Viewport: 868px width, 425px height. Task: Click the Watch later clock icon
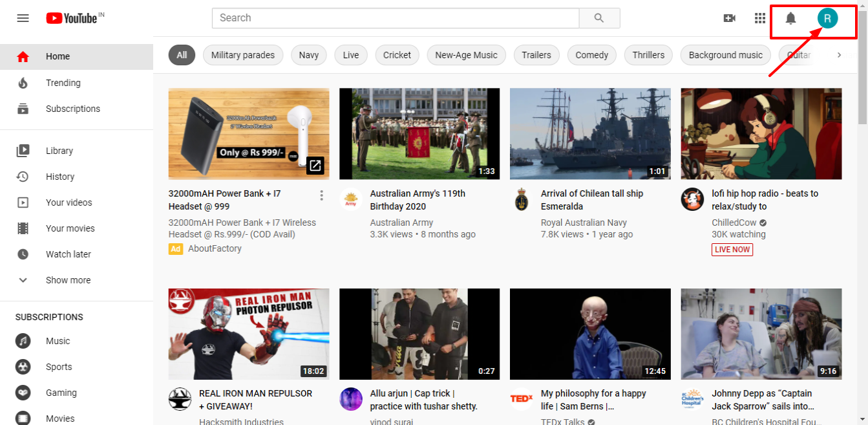point(23,254)
